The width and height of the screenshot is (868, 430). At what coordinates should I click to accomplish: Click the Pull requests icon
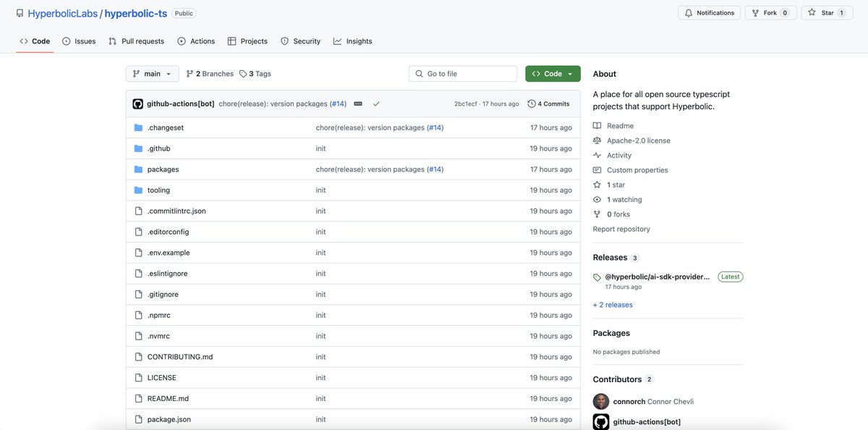(x=111, y=41)
